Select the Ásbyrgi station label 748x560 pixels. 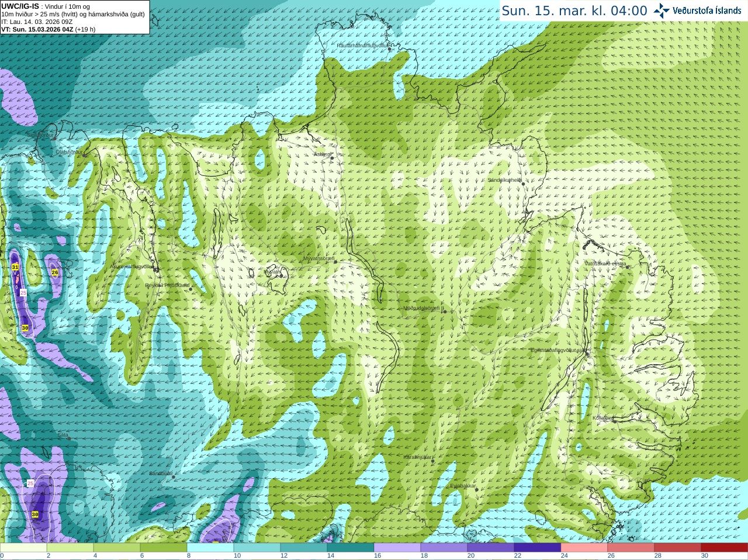322,154
